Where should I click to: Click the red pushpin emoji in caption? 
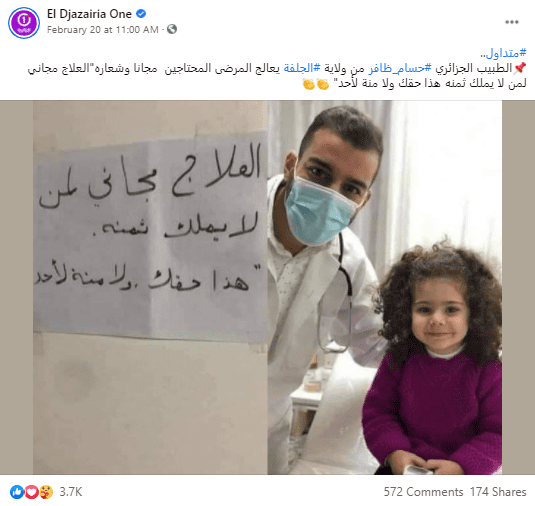pyautogui.click(x=520, y=68)
